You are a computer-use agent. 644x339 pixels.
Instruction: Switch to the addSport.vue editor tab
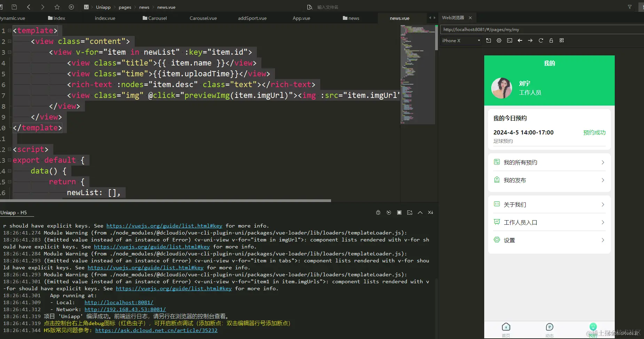click(252, 18)
